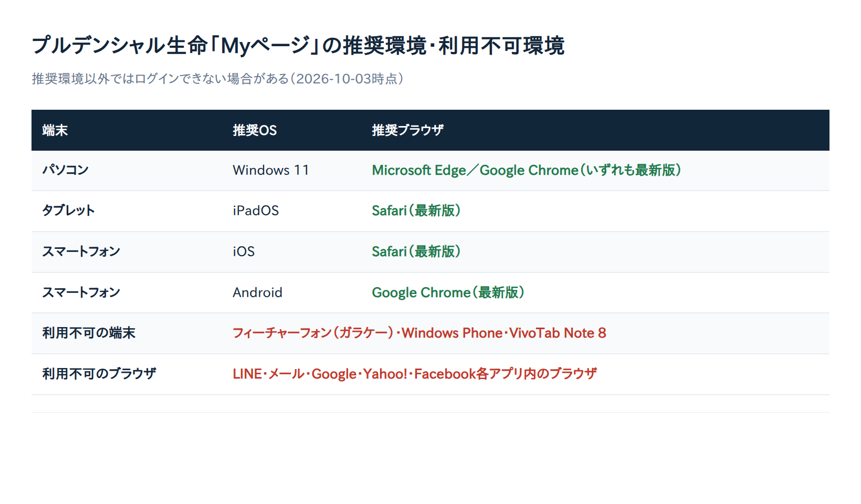Click the title プルデンシャル生命「Myページ」の推奨環境・利用不可環境
The width and height of the screenshot is (861, 504).
point(298,45)
